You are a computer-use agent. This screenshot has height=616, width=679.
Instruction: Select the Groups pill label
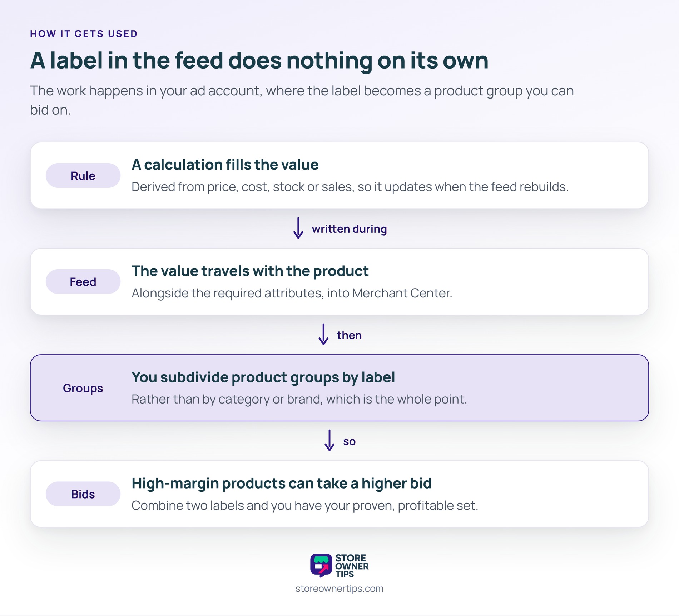coord(83,388)
